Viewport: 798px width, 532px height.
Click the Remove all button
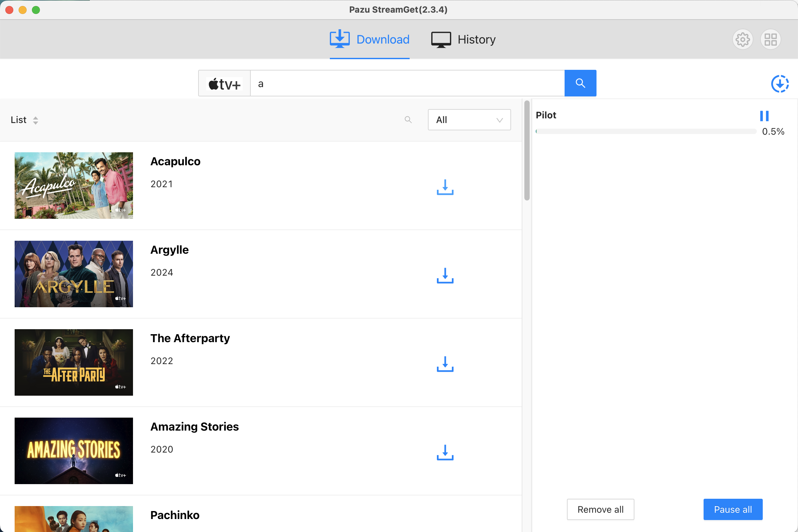point(600,509)
